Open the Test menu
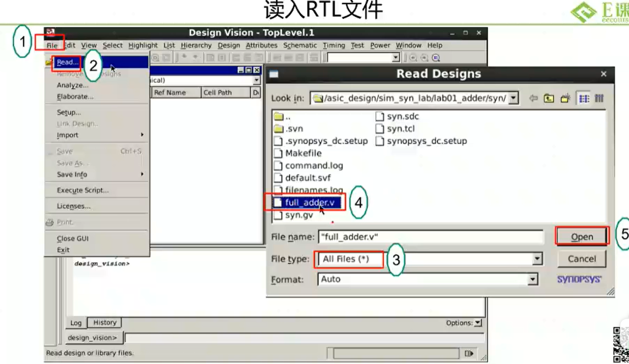 pyautogui.click(x=357, y=45)
